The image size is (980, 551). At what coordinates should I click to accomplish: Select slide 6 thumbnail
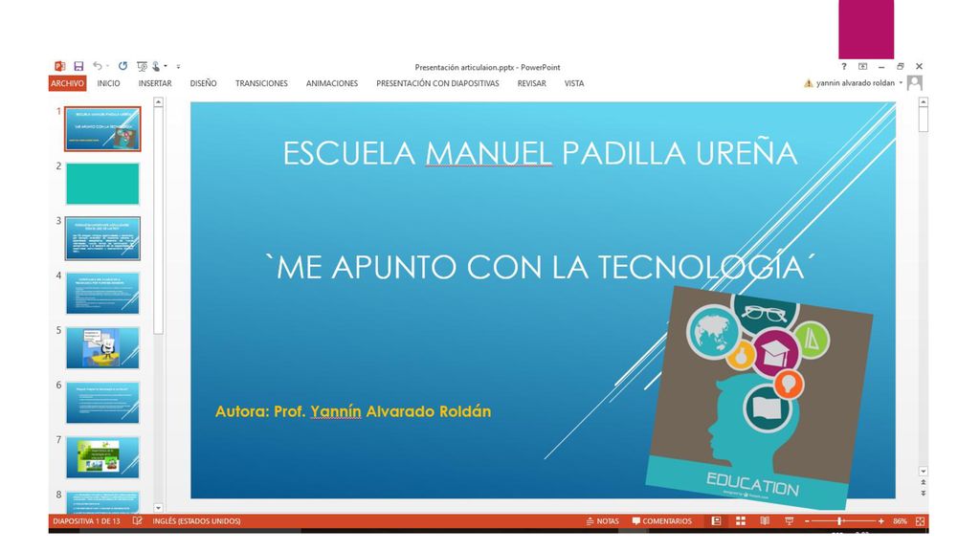pyautogui.click(x=102, y=403)
